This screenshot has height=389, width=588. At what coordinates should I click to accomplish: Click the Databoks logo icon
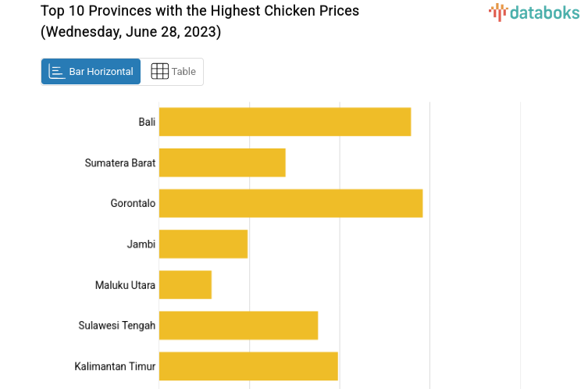pyautogui.click(x=497, y=11)
